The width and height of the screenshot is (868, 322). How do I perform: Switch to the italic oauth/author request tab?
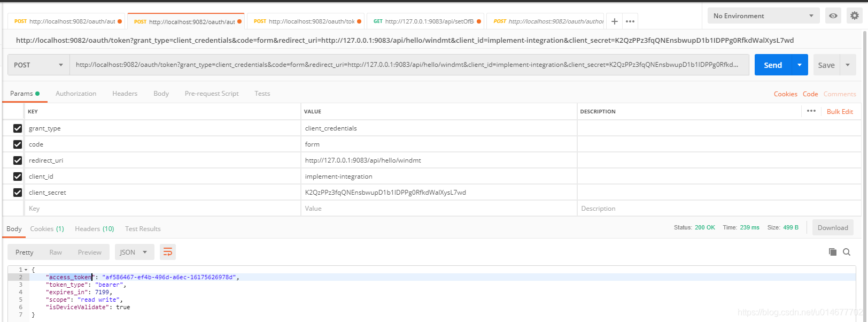click(545, 21)
